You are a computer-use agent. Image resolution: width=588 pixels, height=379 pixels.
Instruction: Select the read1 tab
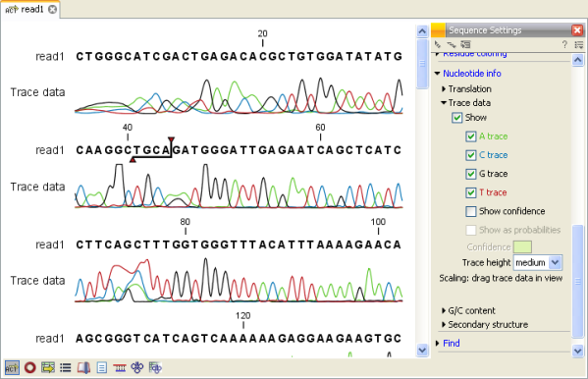pyautogui.click(x=30, y=9)
